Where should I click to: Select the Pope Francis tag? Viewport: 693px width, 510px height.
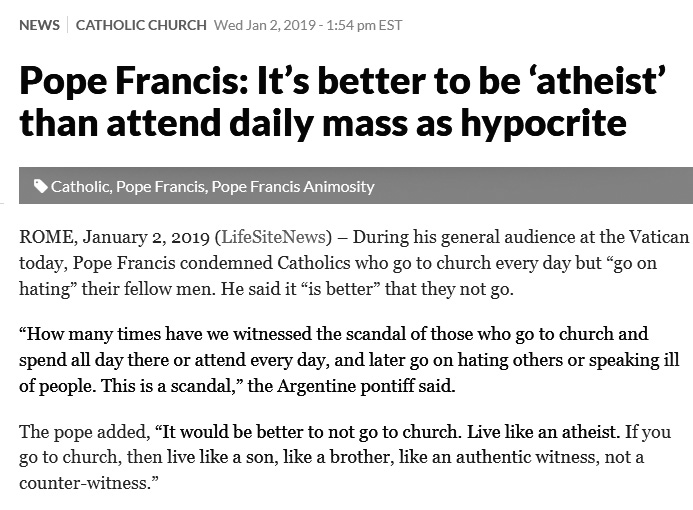point(160,186)
